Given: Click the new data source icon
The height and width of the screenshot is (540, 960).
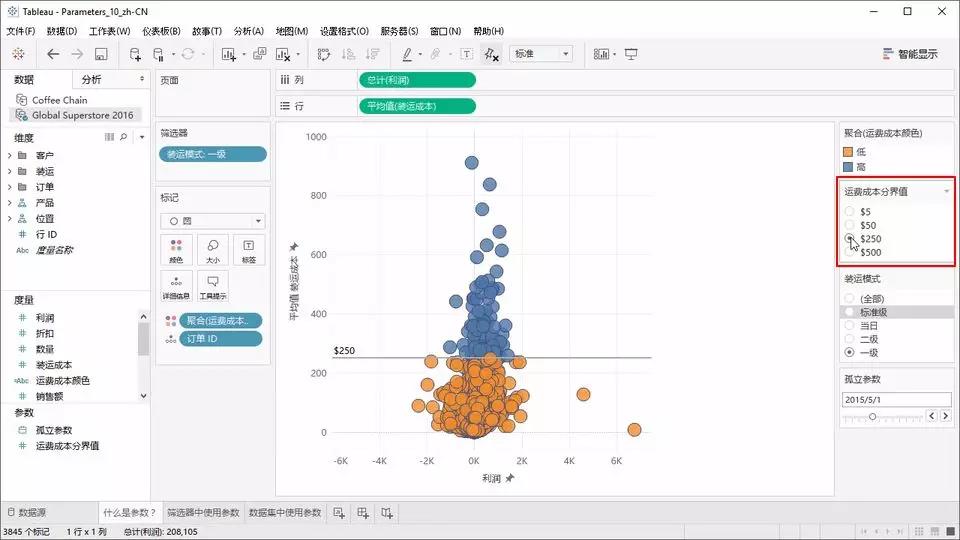Looking at the screenshot, I should [x=135, y=54].
